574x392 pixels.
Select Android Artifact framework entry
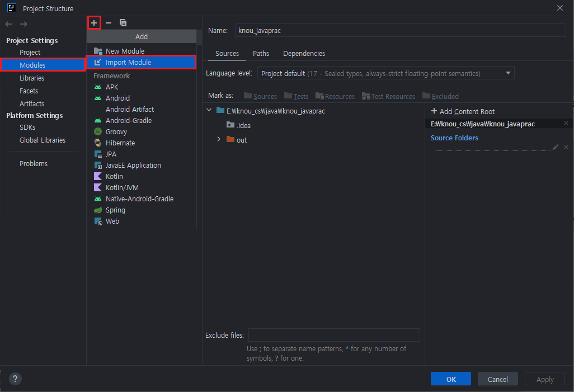click(x=142, y=109)
